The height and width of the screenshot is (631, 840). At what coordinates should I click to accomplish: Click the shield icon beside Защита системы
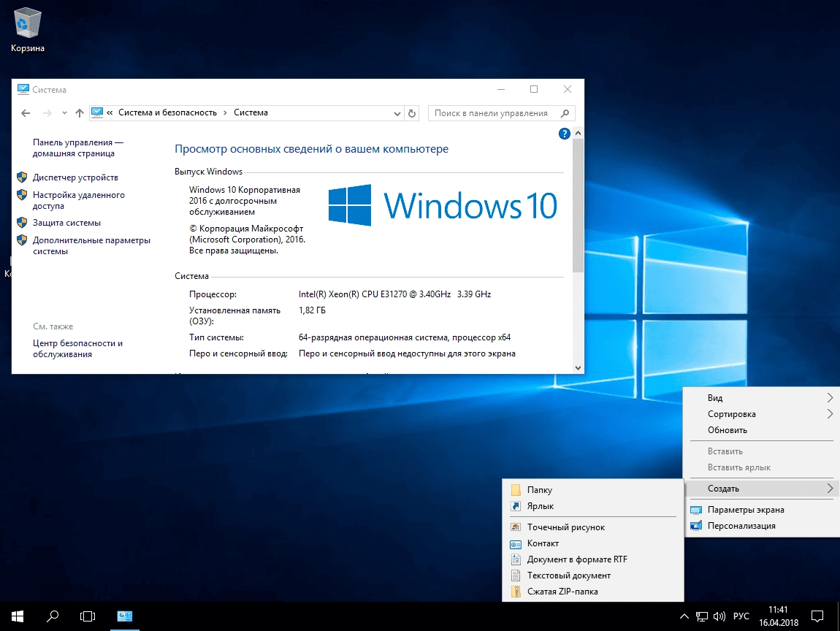click(22, 222)
